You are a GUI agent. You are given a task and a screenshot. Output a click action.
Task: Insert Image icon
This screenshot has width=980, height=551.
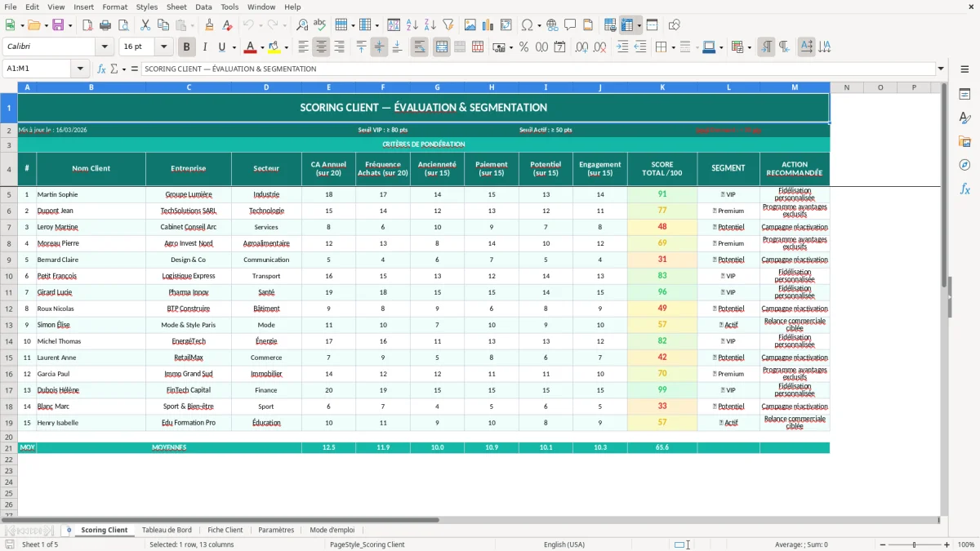(471, 25)
